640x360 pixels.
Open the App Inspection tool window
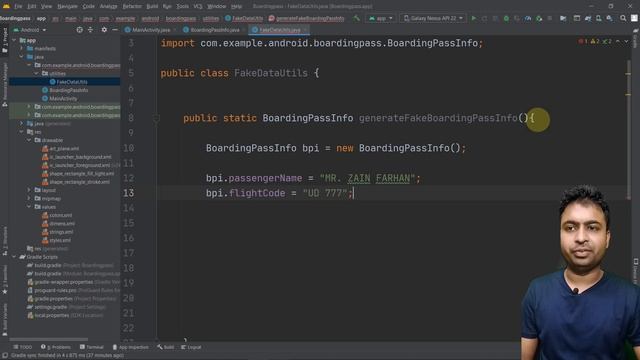131,347
